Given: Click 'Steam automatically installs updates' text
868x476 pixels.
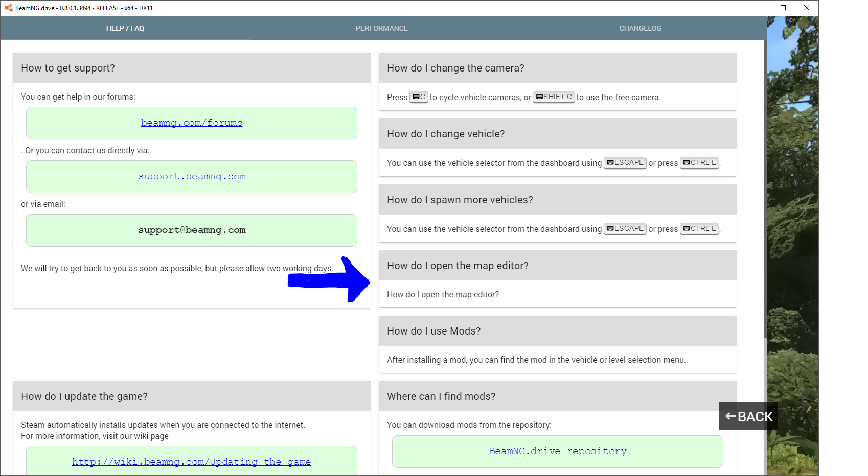Looking at the screenshot, I should pyautogui.click(x=163, y=425).
